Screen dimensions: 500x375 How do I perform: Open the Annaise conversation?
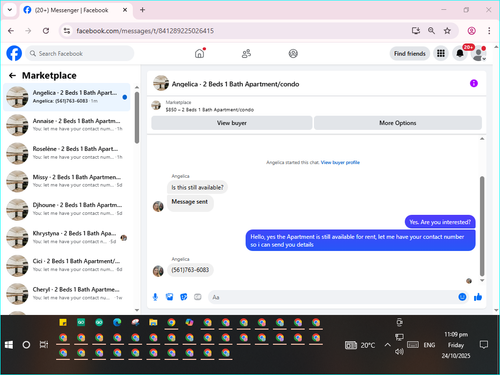[67, 125]
